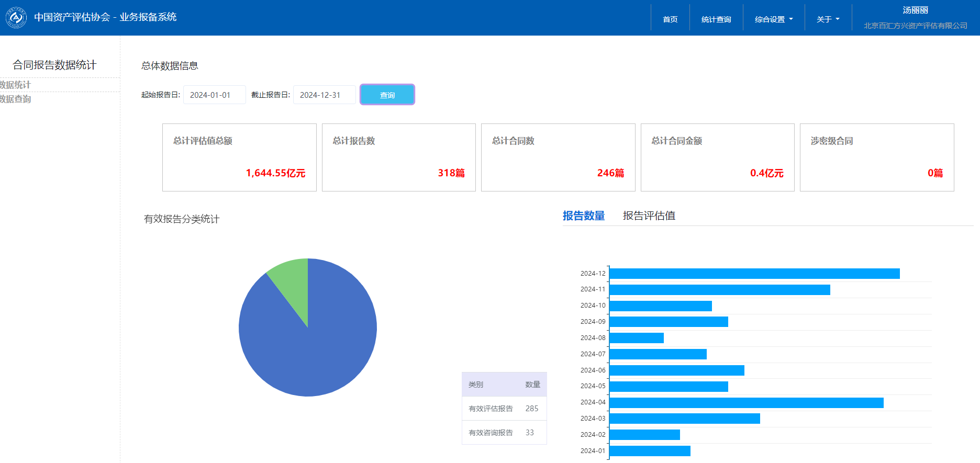Viewport: 980px width, 463px height.
Task: Click the user name 汤丽丽
Action: 915,10
